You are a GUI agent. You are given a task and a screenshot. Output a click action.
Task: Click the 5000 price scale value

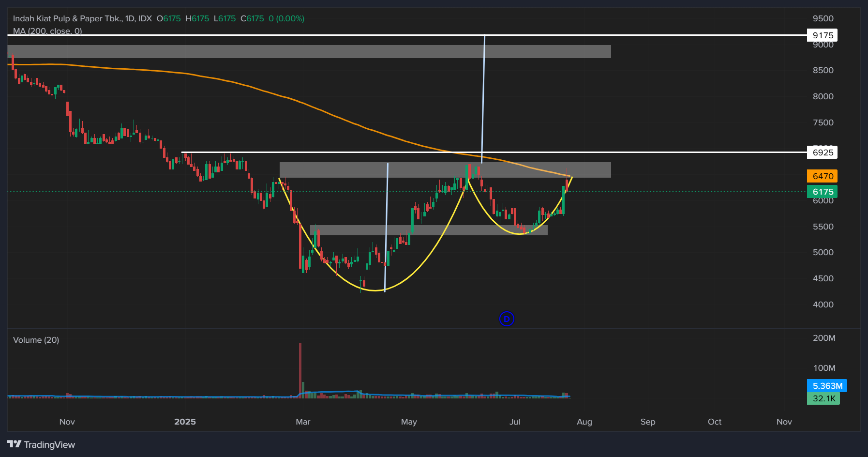point(823,252)
